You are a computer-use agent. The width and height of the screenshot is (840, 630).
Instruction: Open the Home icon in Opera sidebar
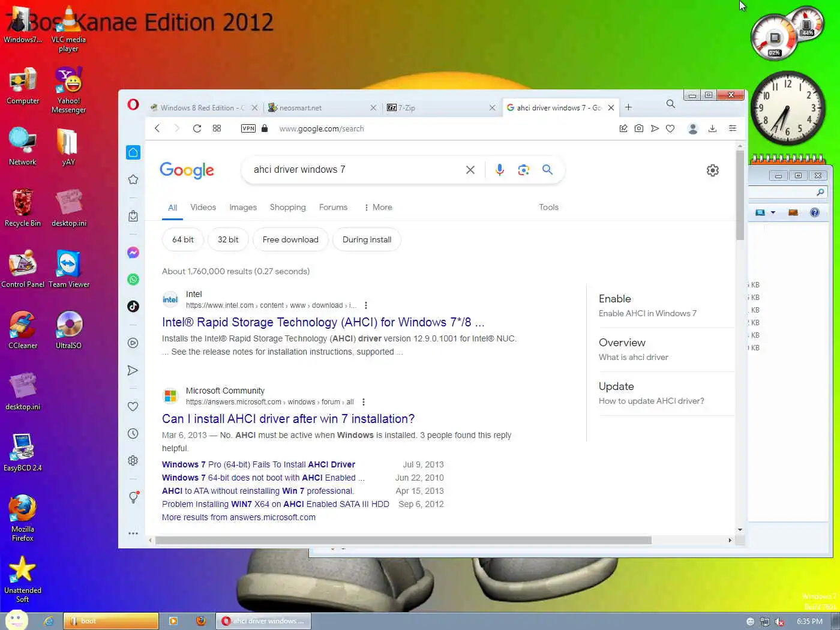click(133, 152)
